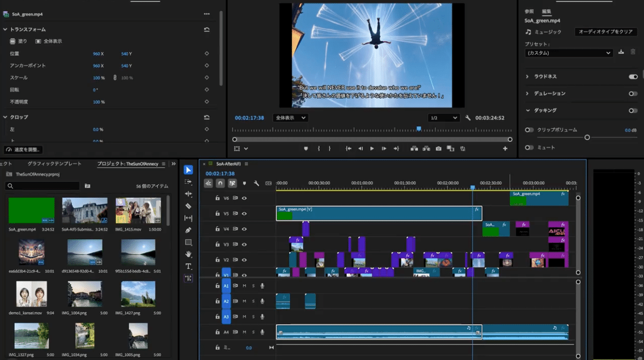Select the Pen tool
644x360 pixels.
click(x=188, y=230)
